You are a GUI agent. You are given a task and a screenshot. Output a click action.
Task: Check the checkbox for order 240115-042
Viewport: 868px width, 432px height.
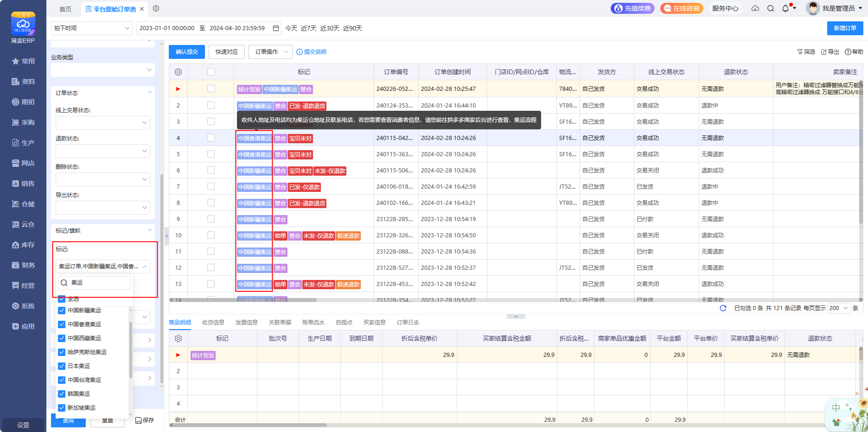tap(211, 138)
